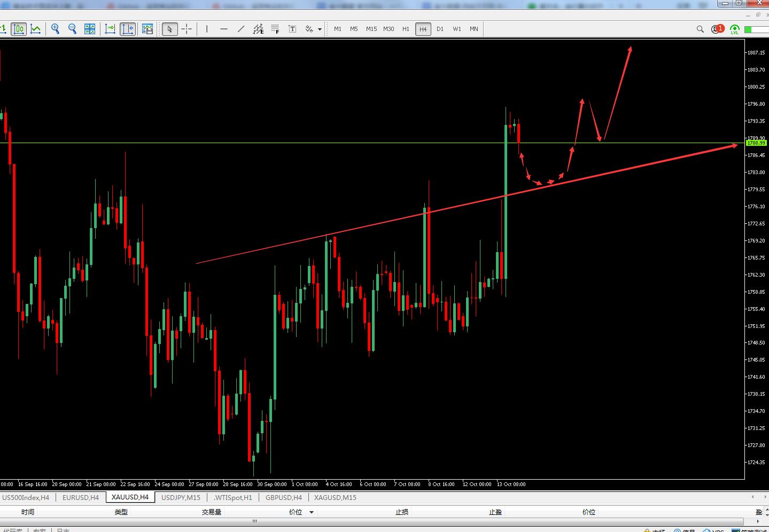The width and height of the screenshot is (769, 532).
Task: Open the search magnifier icon
Action: (700, 29)
